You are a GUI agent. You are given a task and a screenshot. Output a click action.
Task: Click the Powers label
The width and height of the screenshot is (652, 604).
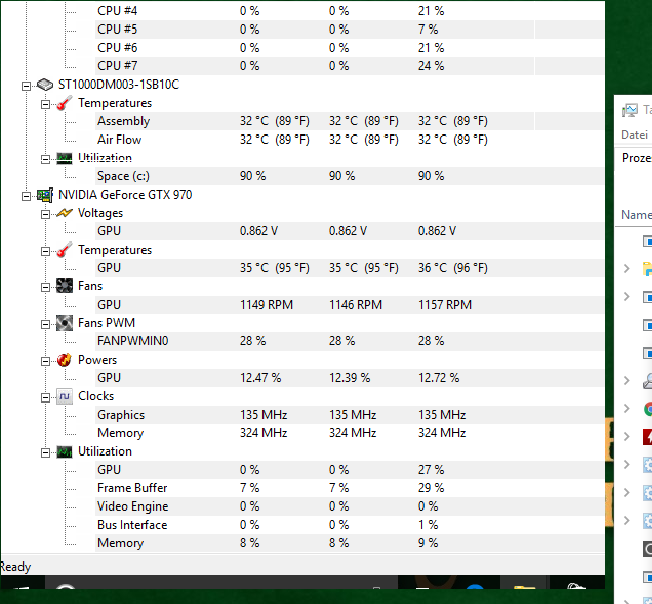(98, 360)
